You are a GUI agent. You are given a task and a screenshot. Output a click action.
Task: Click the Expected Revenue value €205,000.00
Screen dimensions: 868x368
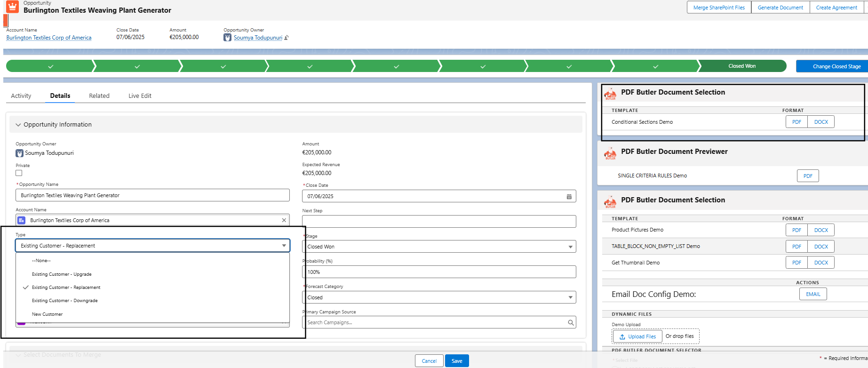click(317, 173)
